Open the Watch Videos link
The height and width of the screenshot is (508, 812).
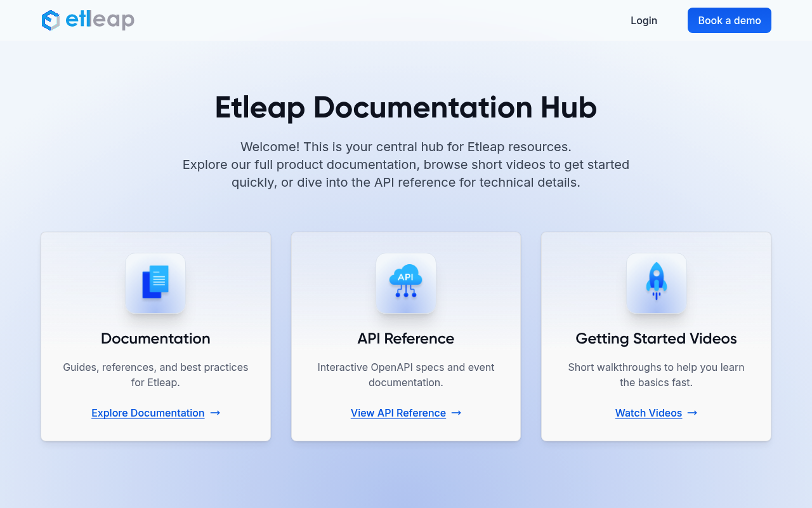(x=648, y=413)
